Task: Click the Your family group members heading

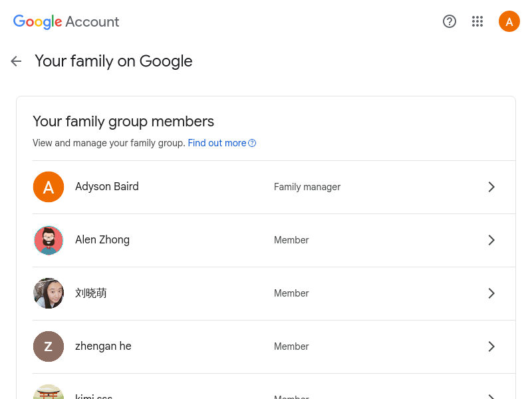Action: pos(123,122)
